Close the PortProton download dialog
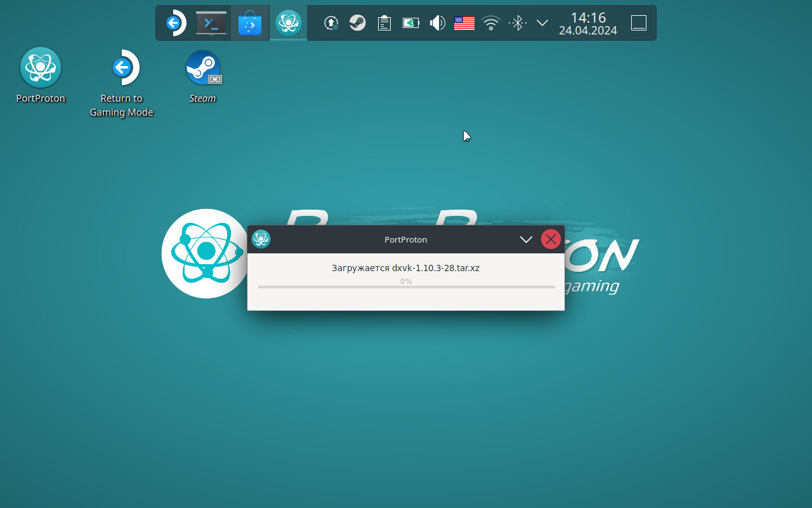 (551, 239)
